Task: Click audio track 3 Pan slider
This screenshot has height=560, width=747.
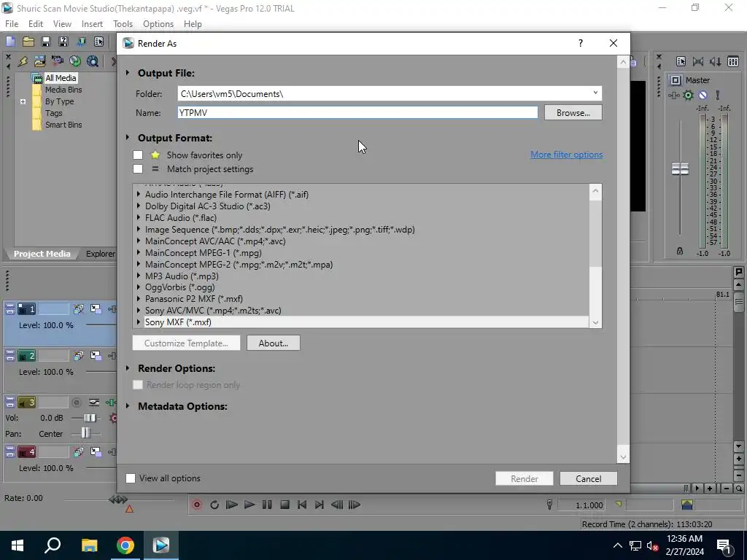Action: point(85,433)
